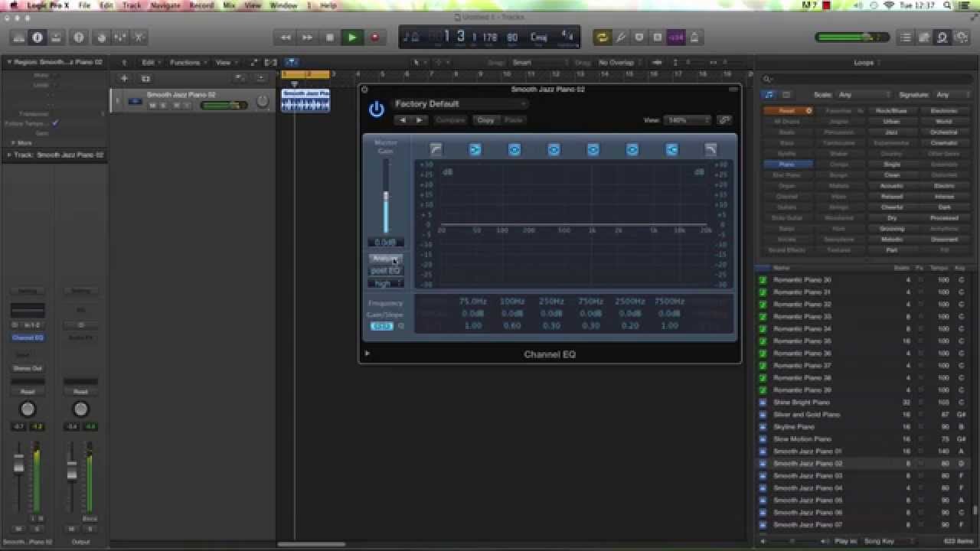Open the Media browser button
Image resolution: width=980 pixels, height=551 pixels.
tap(961, 37)
